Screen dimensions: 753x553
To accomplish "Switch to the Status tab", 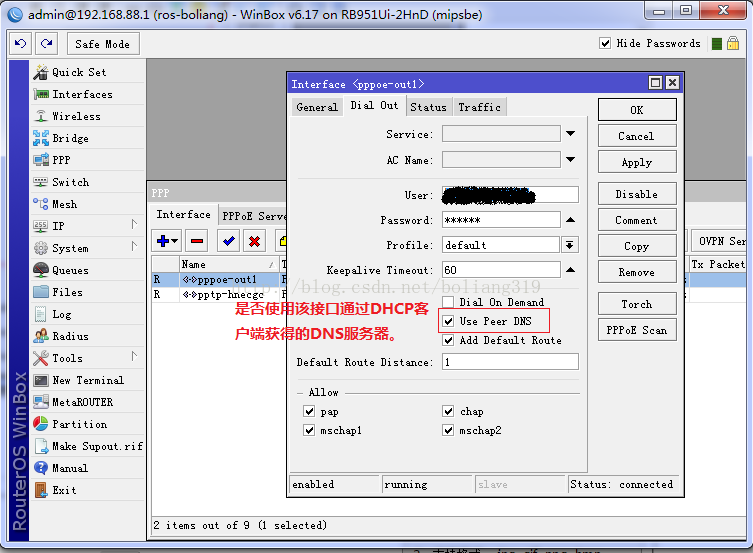I will pyautogui.click(x=428, y=107).
